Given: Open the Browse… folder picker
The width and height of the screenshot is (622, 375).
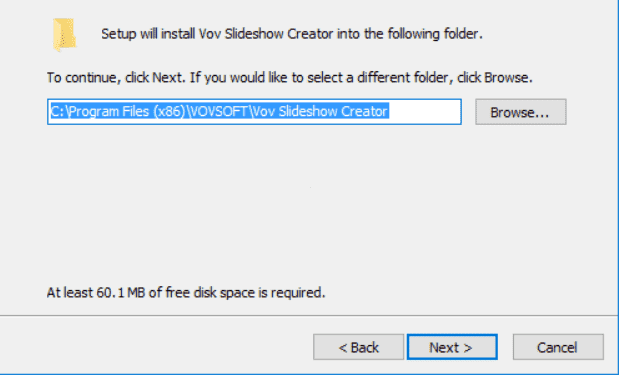Looking at the screenshot, I should 520,112.
